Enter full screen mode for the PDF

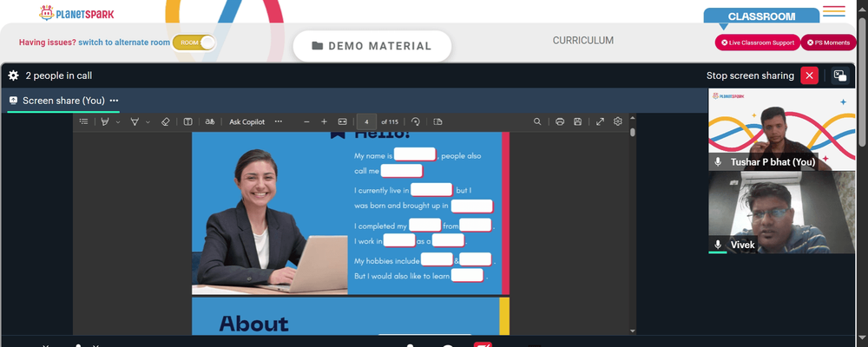pyautogui.click(x=600, y=121)
